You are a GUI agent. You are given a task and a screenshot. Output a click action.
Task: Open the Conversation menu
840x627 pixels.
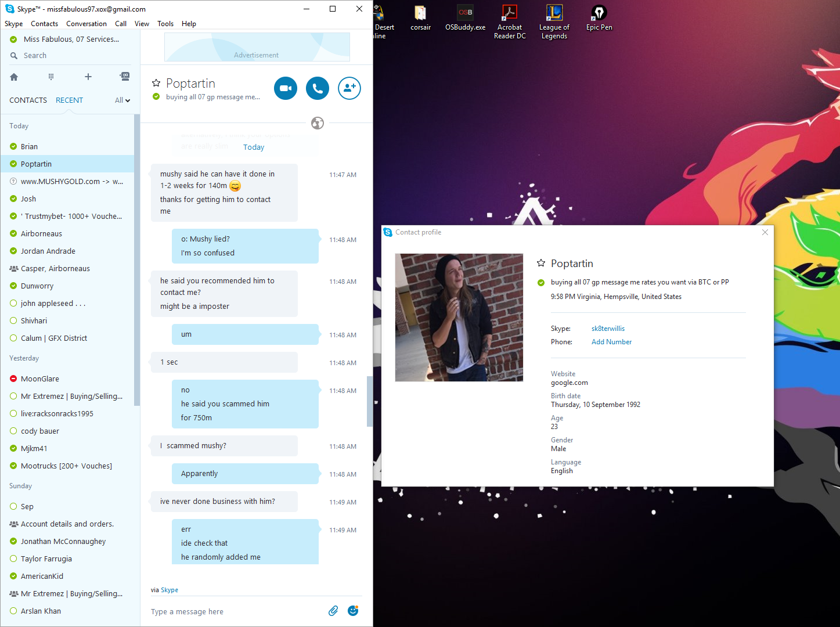click(x=86, y=24)
